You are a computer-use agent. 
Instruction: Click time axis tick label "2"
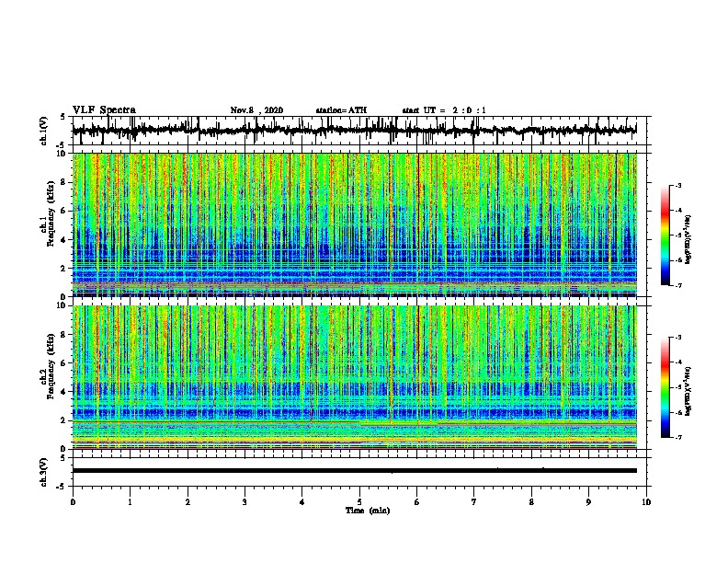(x=188, y=502)
